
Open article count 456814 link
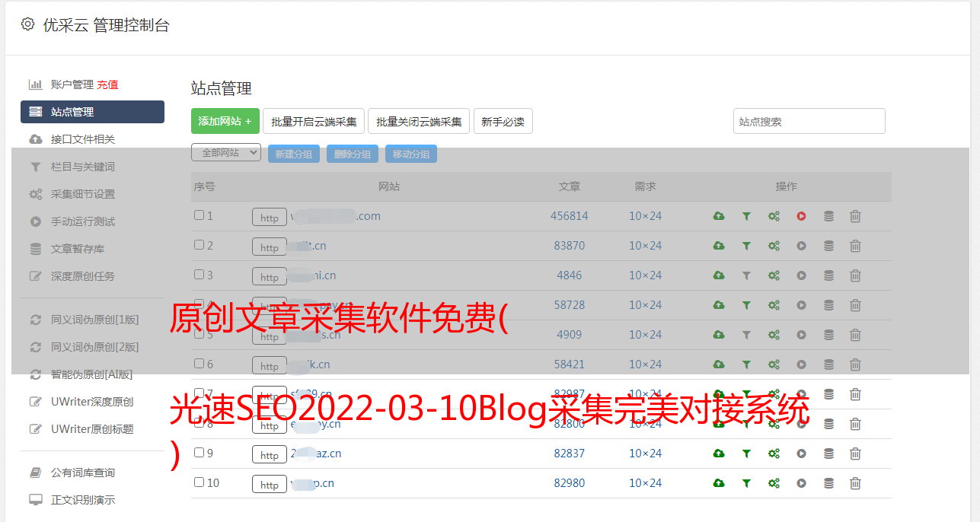click(x=570, y=216)
